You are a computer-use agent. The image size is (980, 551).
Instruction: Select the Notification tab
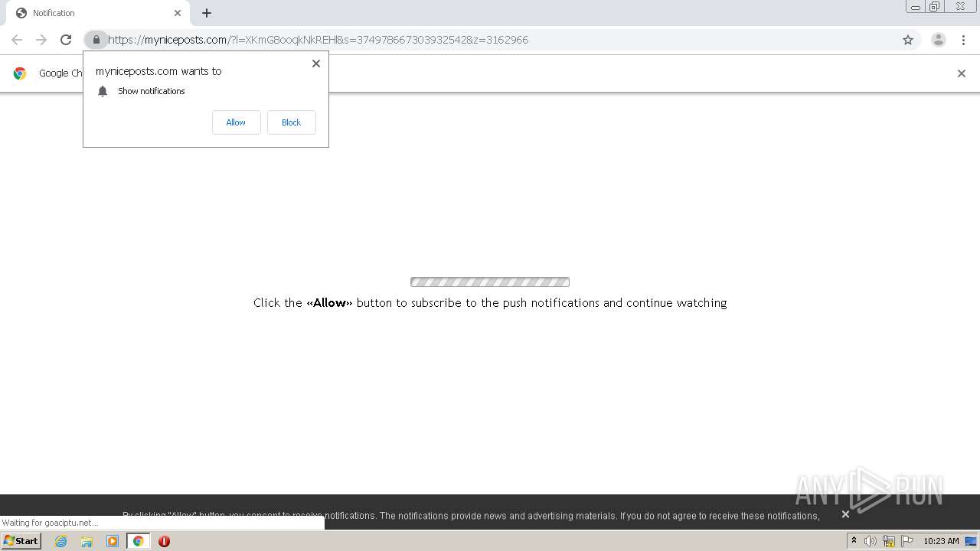coord(99,13)
